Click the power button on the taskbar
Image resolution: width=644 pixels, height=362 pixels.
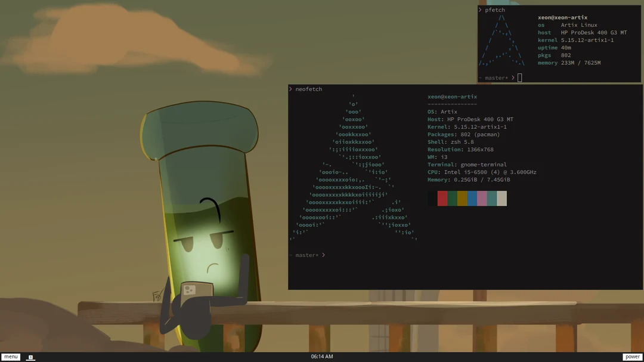[633, 357]
